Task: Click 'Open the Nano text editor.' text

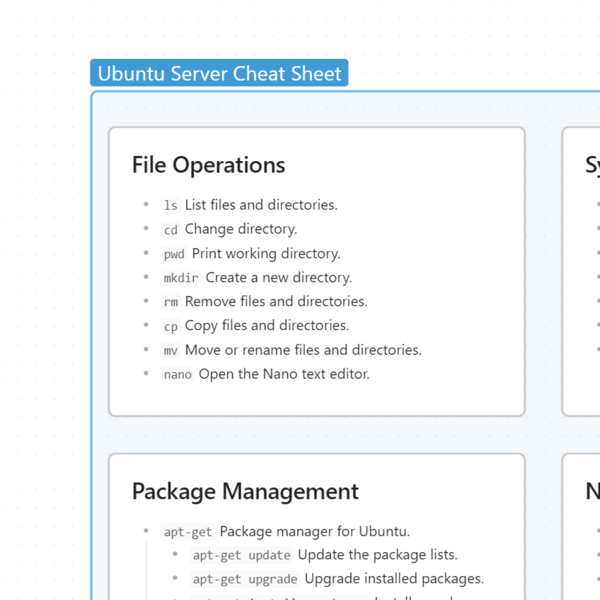Action: click(x=284, y=374)
